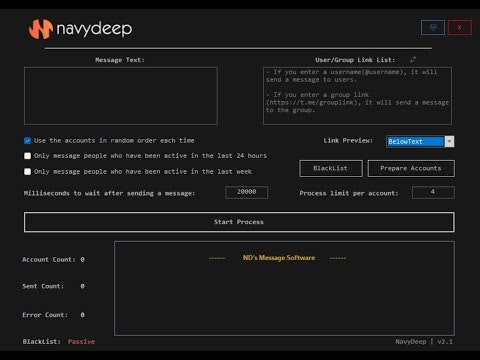Enable only message people active in last 24 hours
This screenshot has height=360, width=480.
pyautogui.click(x=28, y=156)
